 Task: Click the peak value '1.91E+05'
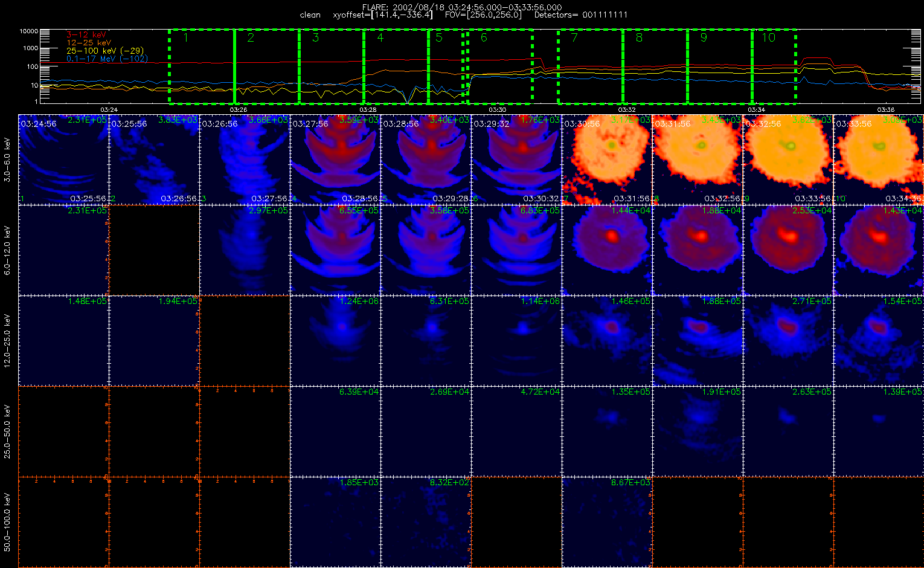pyautogui.click(x=721, y=392)
